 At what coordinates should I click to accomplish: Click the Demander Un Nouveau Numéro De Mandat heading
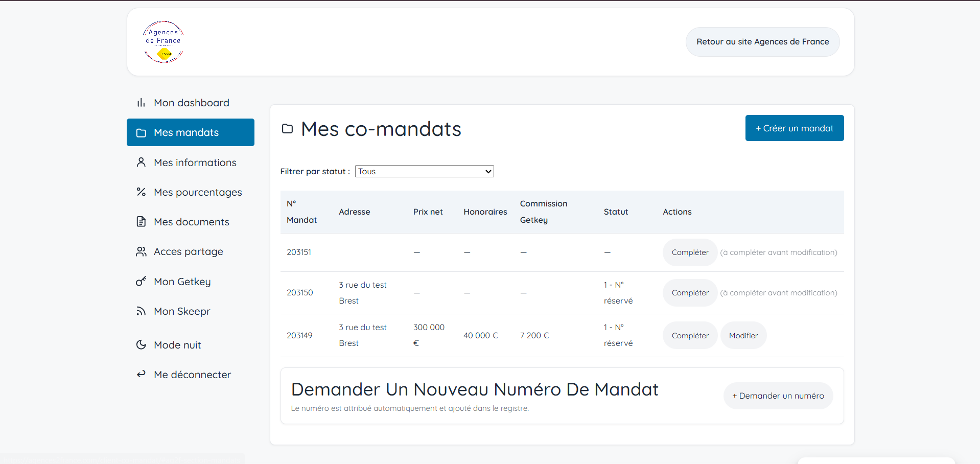click(x=475, y=389)
